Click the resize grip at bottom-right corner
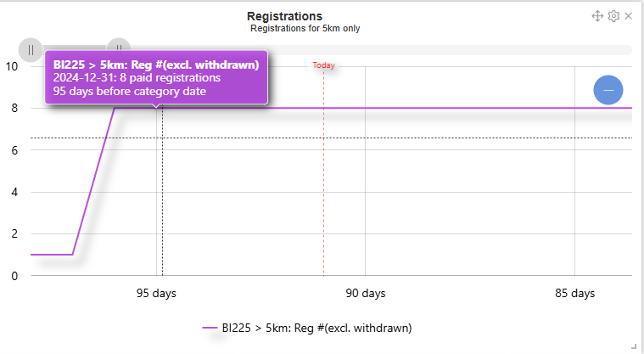This screenshot has height=354, width=644. pos(636,346)
